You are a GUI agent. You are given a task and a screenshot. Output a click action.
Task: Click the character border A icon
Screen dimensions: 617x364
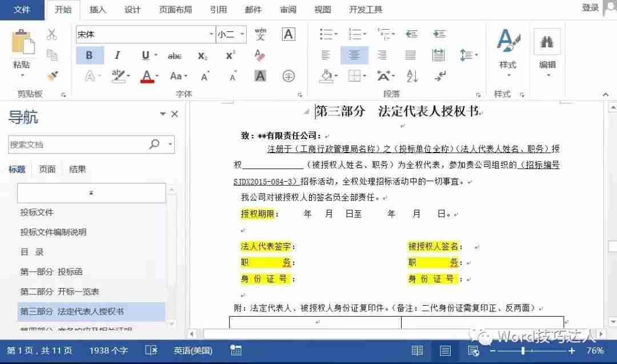(289, 35)
